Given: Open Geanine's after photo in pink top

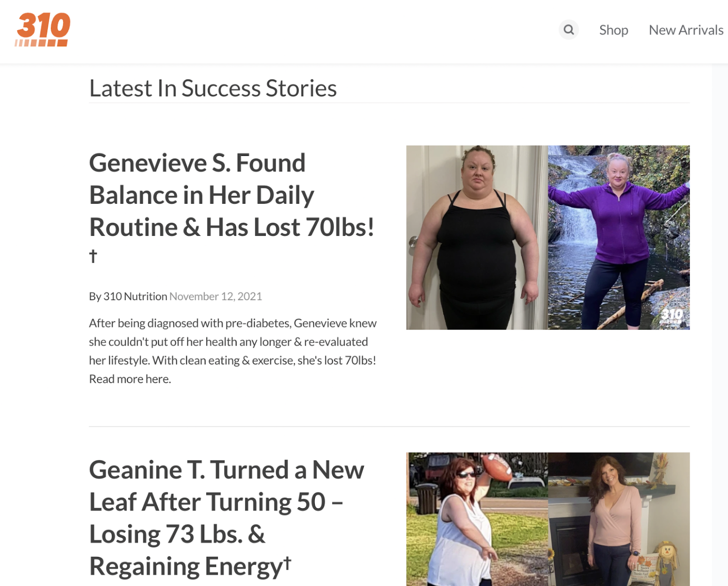Looking at the screenshot, I should click(x=619, y=519).
